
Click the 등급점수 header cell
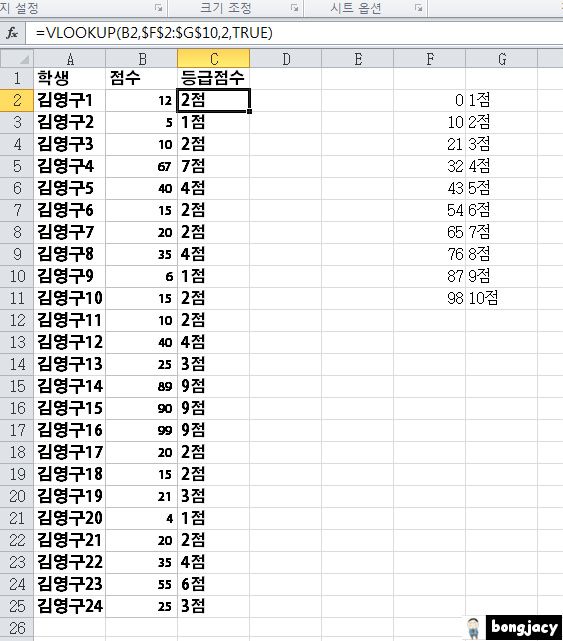(x=213, y=78)
